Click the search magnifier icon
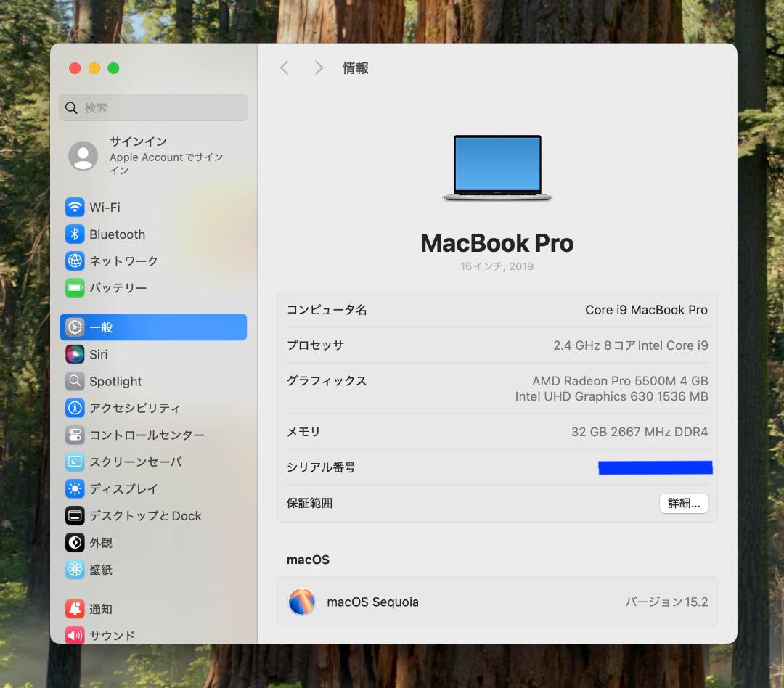Image resolution: width=784 pixels, height=688 pixels. [x=71, y=107]
